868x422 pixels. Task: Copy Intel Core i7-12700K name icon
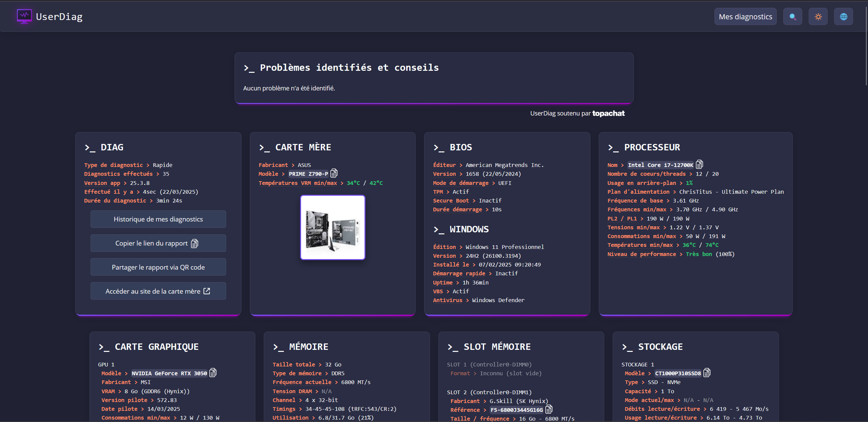tap(699, 165)
